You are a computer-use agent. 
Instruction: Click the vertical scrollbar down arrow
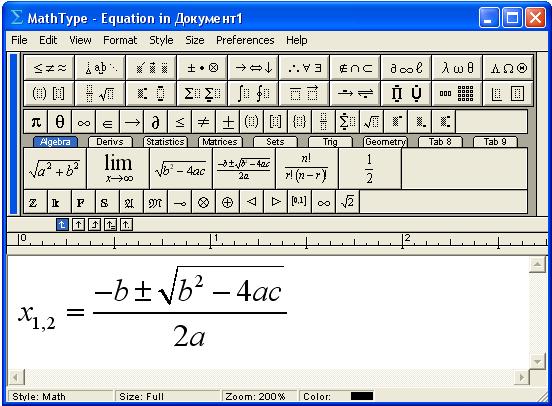point(537,361)
